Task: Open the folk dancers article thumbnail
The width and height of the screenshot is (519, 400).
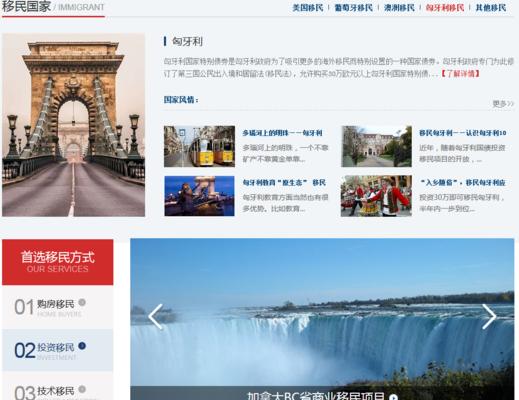Action: 376,196
